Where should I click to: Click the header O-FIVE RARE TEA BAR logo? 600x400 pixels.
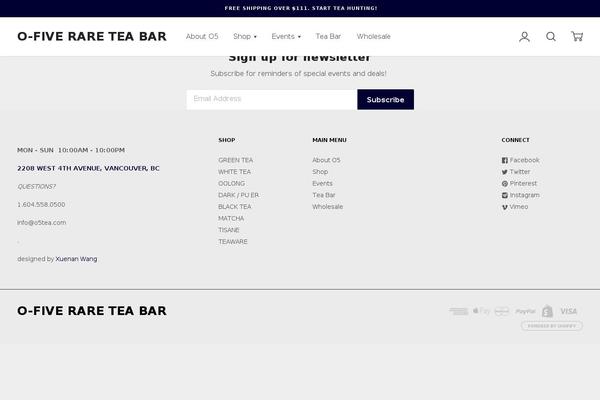[x=92, y=36]
